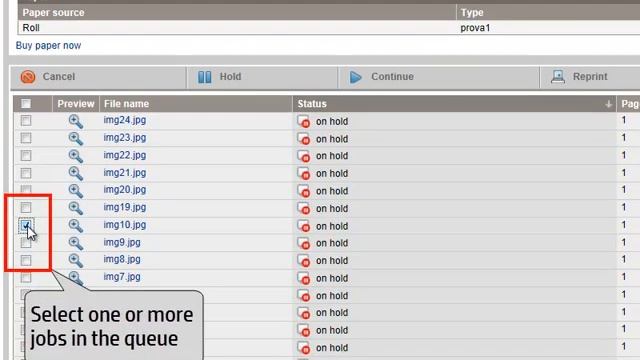The height and width of the screenshot is (360, 640).
Task: Click the on-hold status icon for img24.jpg
Action: [303, 121]
